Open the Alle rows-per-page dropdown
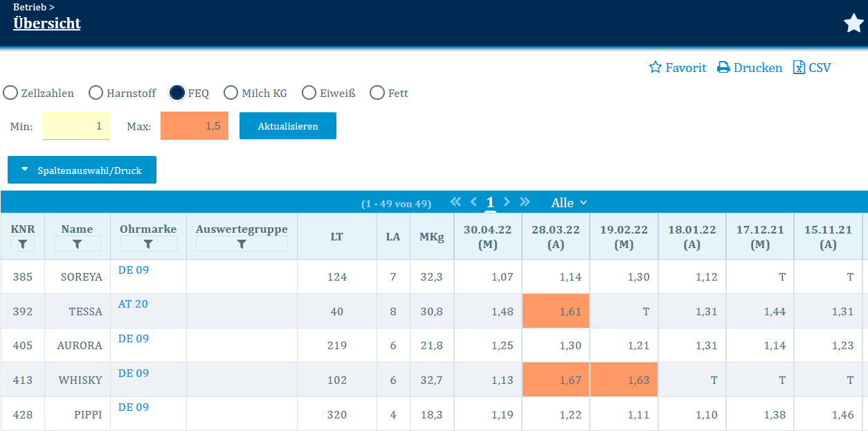This screenshot has width=868, height=431. pos(569,203)
